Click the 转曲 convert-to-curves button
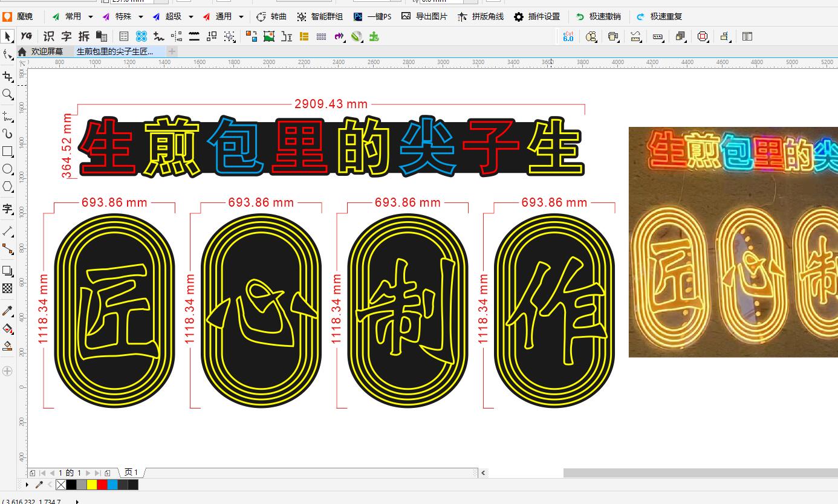This screenshot has height=504, width=838. pos(271,16)
